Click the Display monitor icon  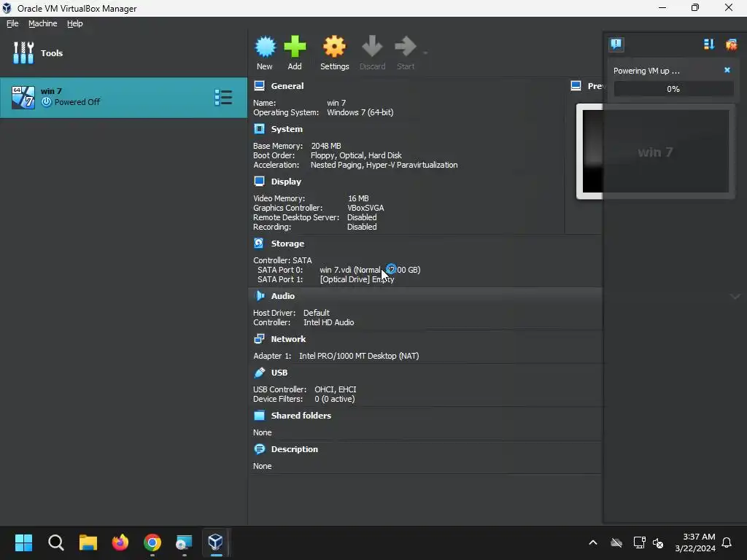pyautogui.click(x=259, y=181)
